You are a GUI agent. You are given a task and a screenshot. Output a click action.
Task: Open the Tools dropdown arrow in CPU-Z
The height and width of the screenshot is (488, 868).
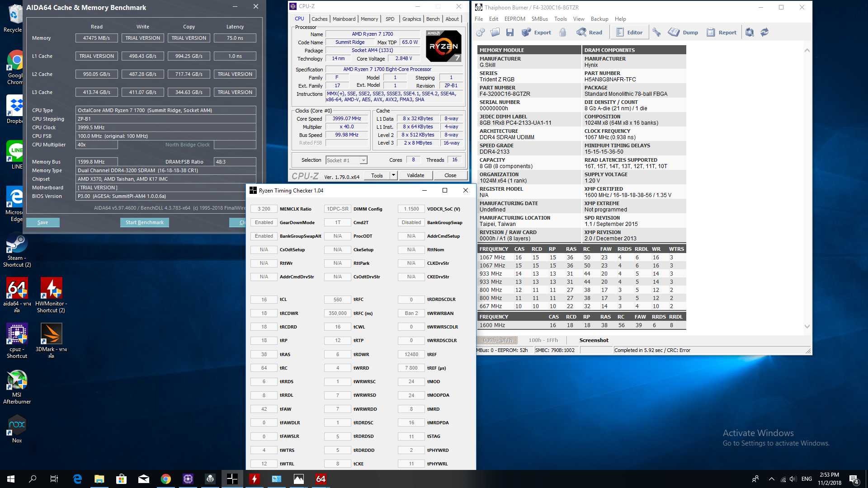coord(394,175)
